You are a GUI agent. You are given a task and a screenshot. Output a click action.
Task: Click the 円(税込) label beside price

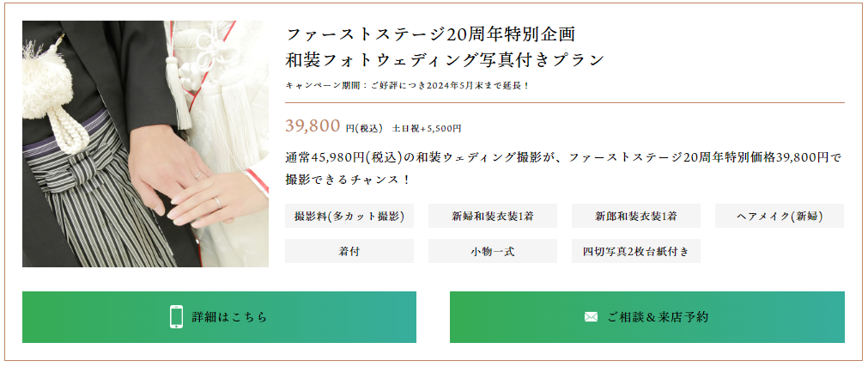363,129
